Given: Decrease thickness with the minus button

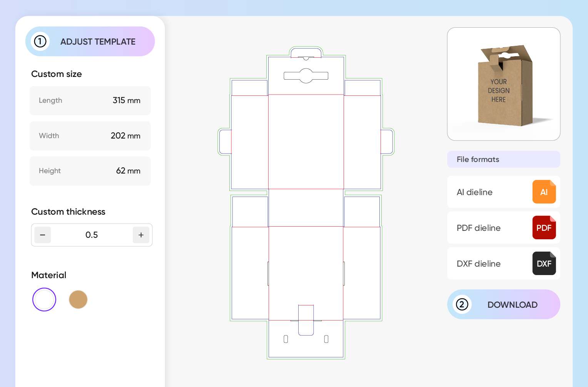Looking at the screenshot, I should click(43, 235).
